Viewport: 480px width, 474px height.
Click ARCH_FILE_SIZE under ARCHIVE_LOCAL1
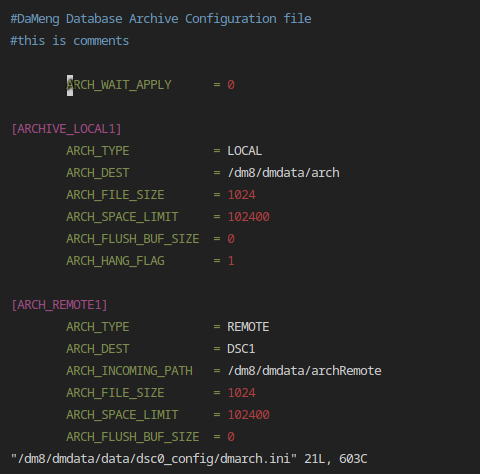[x=115, y=195]
